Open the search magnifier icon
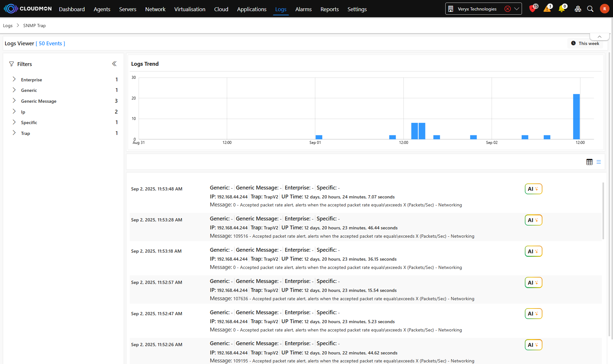 click(590, 9)
